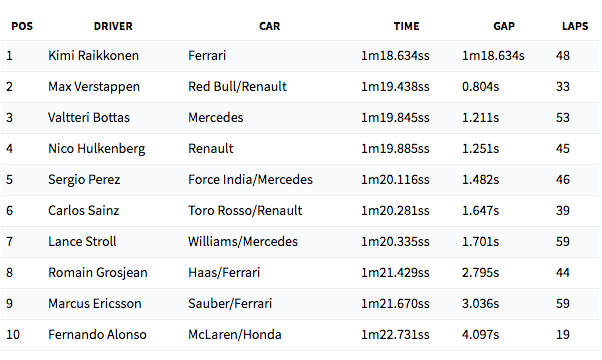602x360 pixels.
Task: Click the POS column header
Action: pyautogui.click(x=22, y=26)
